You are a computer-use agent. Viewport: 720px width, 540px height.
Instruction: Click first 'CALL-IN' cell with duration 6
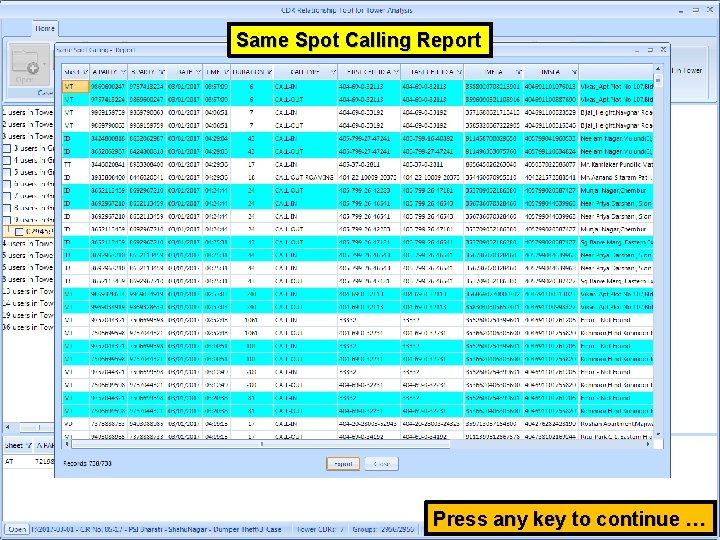click(x=305, y=86)
